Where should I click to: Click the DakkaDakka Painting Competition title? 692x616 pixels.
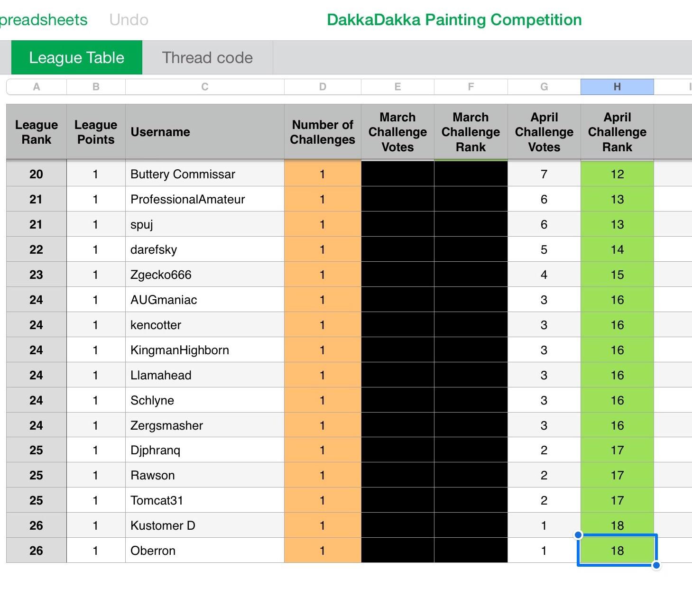click(454, 20)
